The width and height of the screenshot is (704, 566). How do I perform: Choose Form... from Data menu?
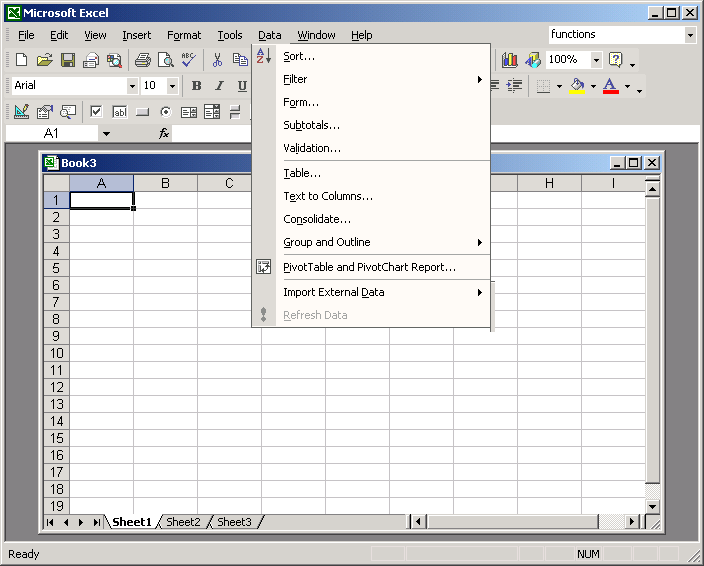(370, 102)
